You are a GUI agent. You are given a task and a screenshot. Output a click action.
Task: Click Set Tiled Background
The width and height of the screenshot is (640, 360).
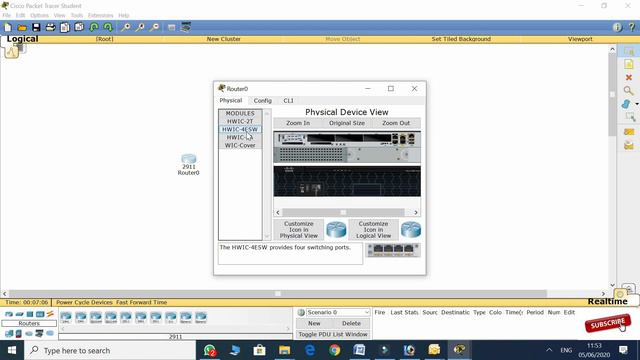[x=461, y=39]
